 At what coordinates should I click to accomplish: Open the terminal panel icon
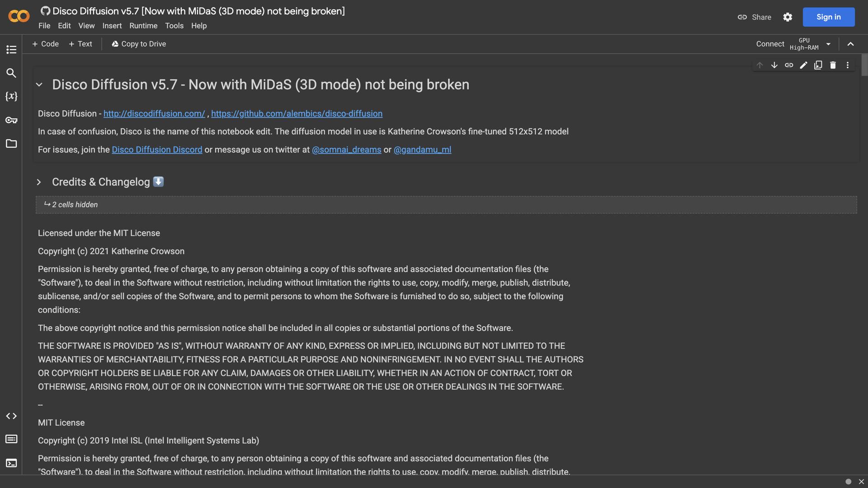pos(11,463)
